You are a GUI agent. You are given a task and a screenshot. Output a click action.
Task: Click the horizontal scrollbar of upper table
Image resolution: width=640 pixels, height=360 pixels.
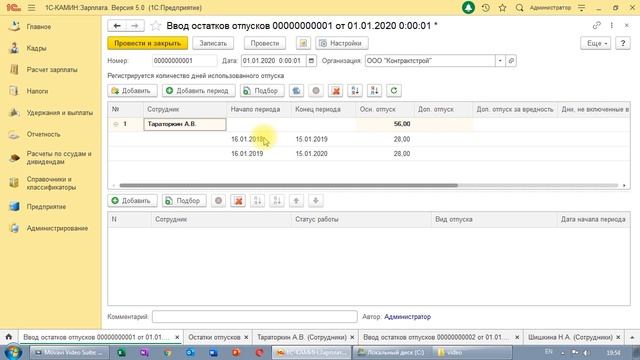coord(288,185)
